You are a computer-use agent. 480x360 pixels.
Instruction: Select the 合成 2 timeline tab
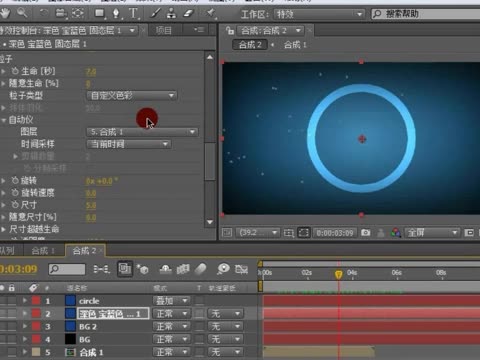[x=84, y=251]
